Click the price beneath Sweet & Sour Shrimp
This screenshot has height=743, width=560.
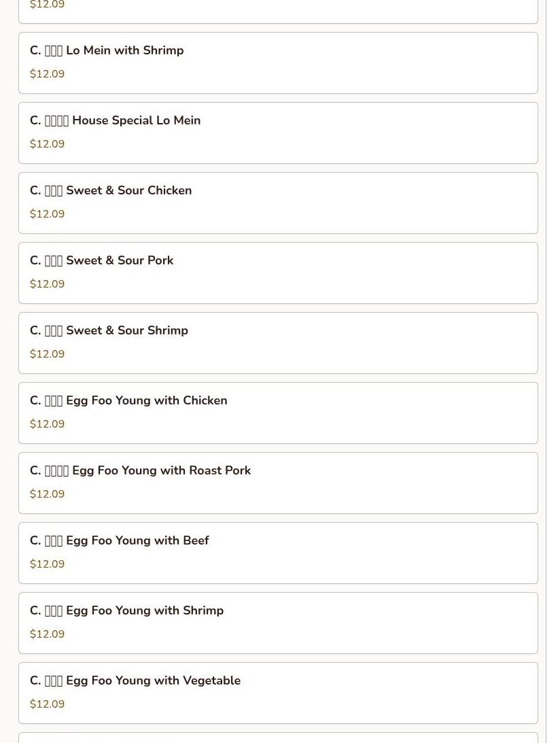48,354
